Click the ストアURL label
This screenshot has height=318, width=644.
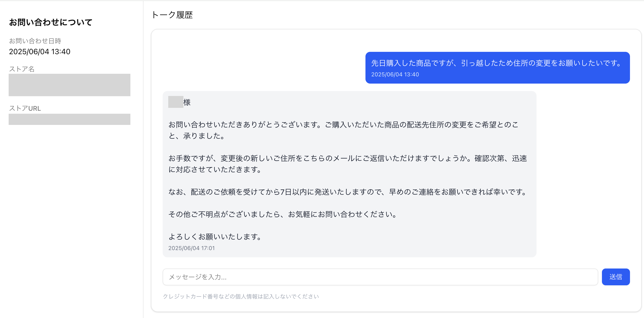tap(25, 108)
